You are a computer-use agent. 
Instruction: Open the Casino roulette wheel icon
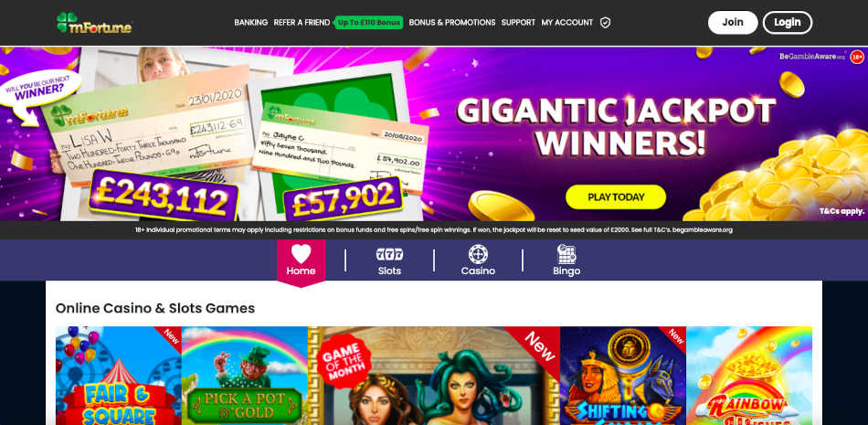click(478, 254)
